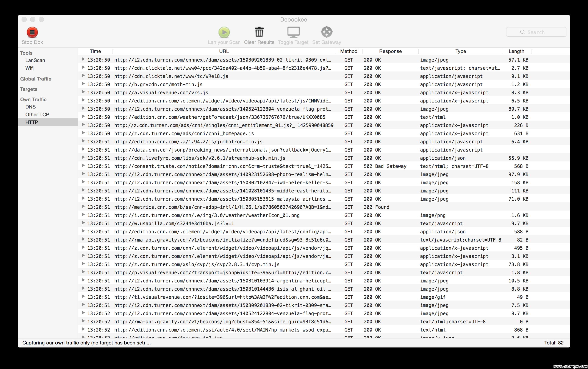Open DNS under Own Traffic
The image size is (588, 369).
pos(31,107)
